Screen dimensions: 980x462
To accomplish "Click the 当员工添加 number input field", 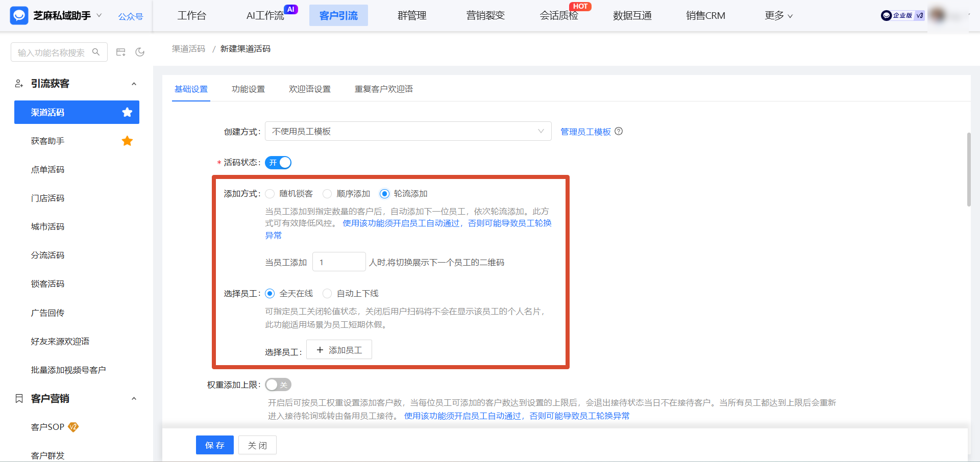I will [x=339, y=262].
